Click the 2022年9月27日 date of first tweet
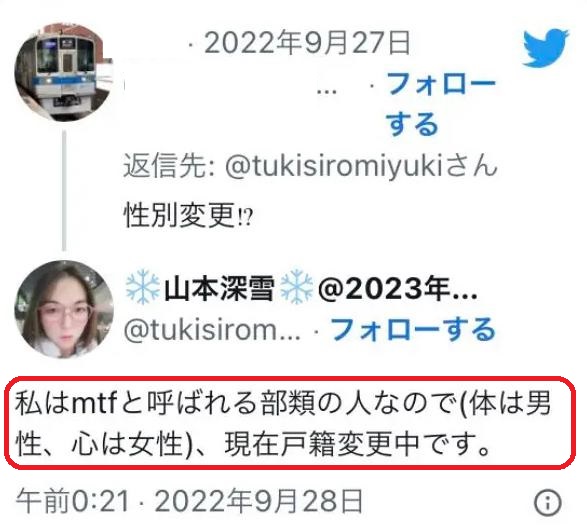The image size is (587, 530). [x=308, y=43]
